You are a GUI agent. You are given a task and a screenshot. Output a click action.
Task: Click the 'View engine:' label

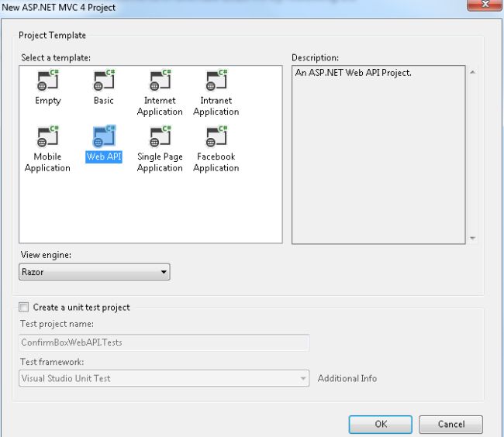point(46,255)
